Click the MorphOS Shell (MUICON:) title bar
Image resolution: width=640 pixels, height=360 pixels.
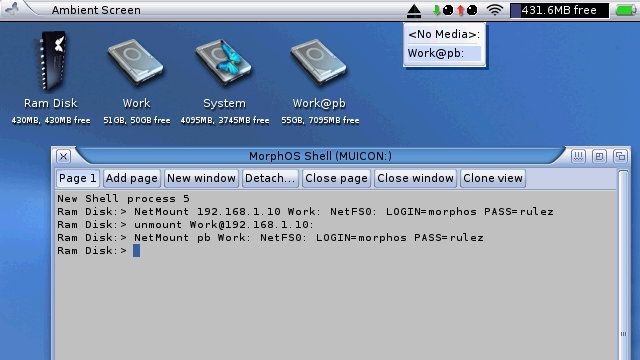click(x=320, y=156)
